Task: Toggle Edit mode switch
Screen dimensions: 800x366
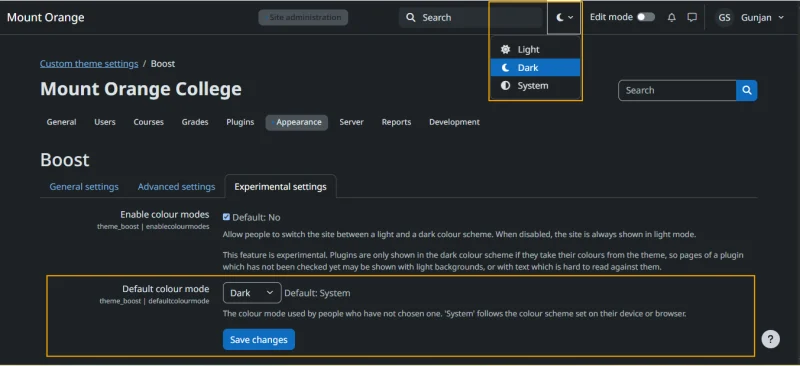Action: [x=646, y=17]
